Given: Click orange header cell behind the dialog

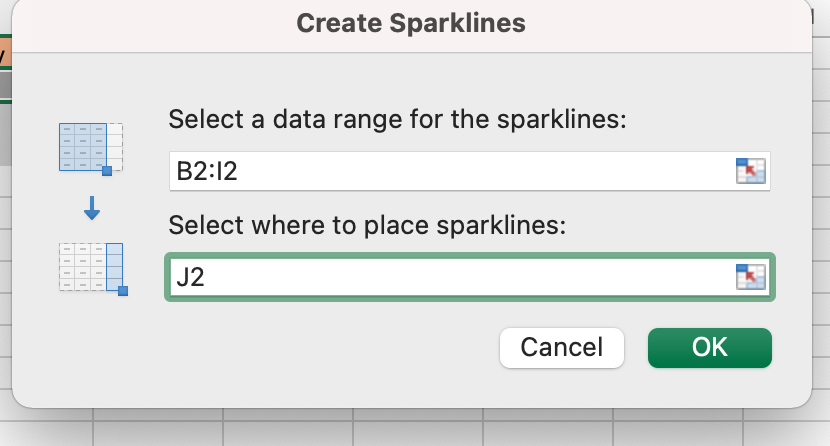Looking at the screenshot, I should pyautogui.click(x=4, y=54).
